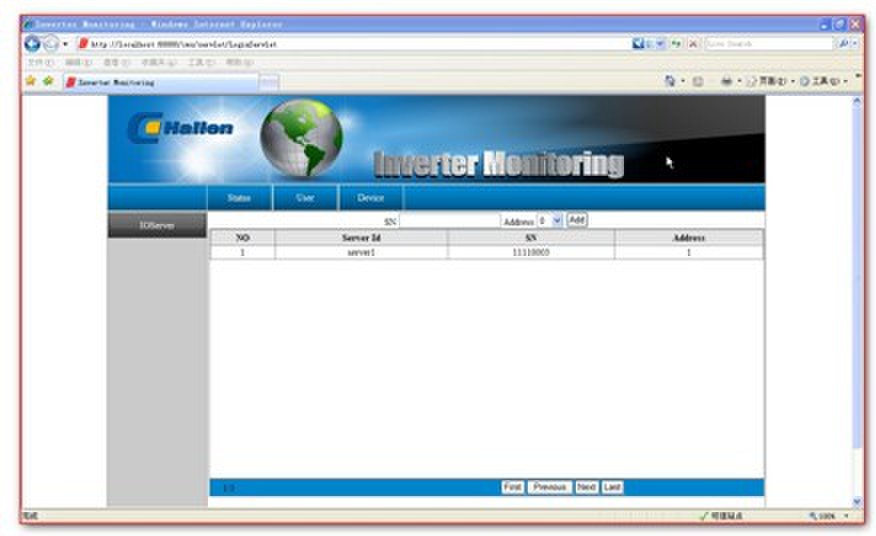This screenshot has width=876, height=536.
Task: Click the Home icon in command bar
Action: (x=669, y=82)
